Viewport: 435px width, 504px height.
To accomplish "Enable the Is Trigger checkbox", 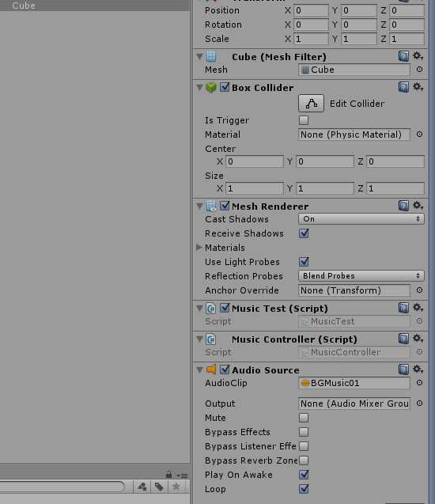I will pyautogui.click(x=304, y=120).
